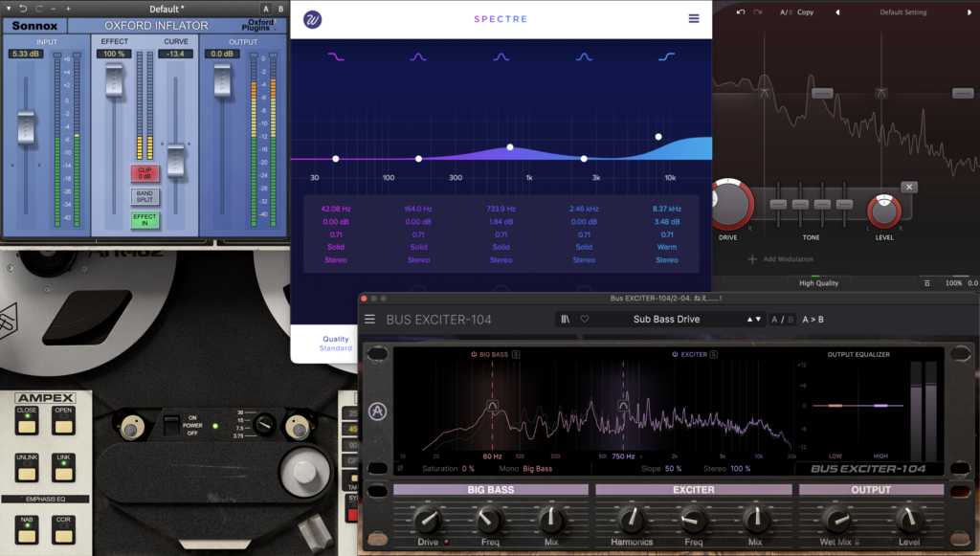Viewport: 980px width, 556px height.
Task: Select slot A in Oxford Inflator
Action: (266, 9)
